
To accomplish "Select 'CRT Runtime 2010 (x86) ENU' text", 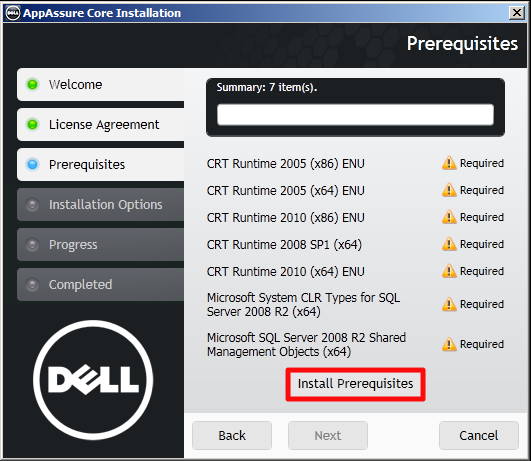I will (x=285, y=218).
